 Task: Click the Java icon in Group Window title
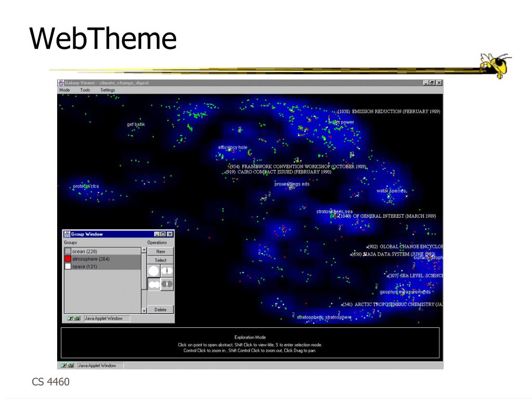[67, 234]
